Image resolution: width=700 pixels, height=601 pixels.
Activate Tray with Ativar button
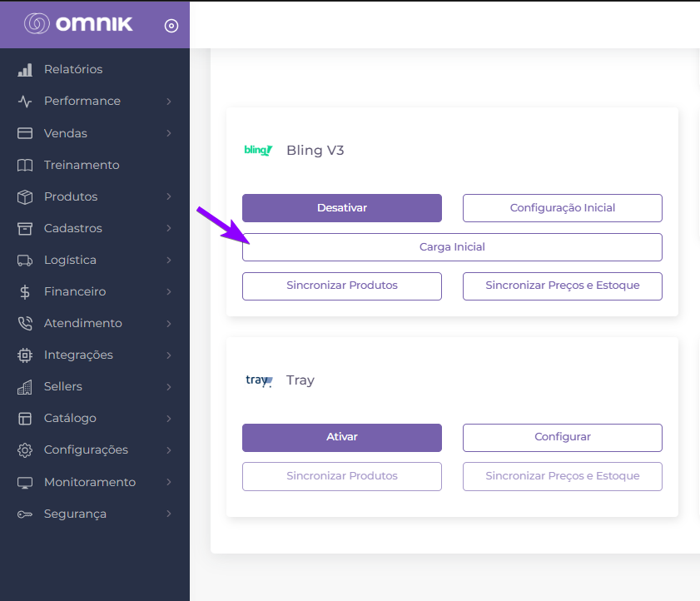point(342,438)
